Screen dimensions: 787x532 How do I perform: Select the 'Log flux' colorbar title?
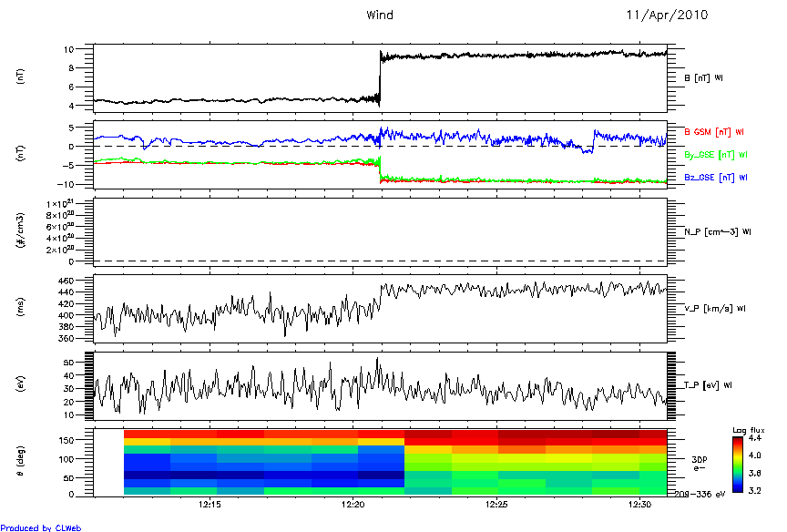(749, 430)
